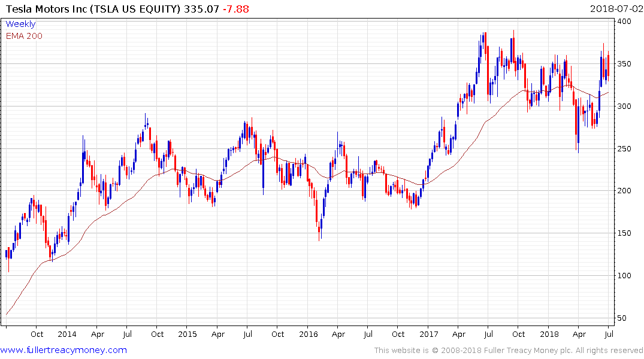Open the www.fullertreacymoney.com link
The height and width of the screenshot is (359, 644).
(x=64, y=350)
